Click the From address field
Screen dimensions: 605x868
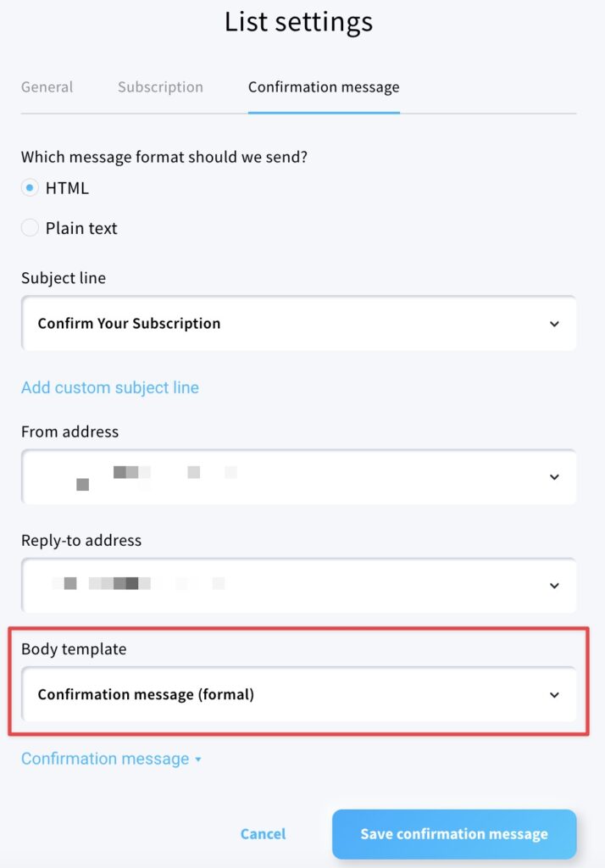[x=254, y=476]
